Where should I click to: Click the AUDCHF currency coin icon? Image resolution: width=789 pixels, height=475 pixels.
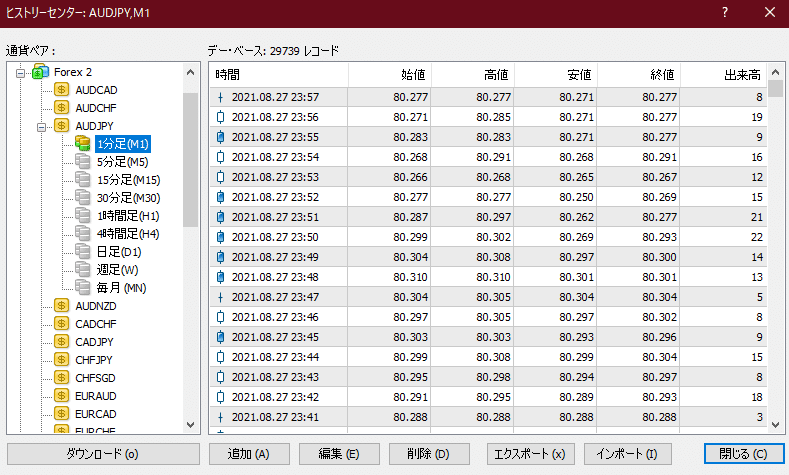61,108
